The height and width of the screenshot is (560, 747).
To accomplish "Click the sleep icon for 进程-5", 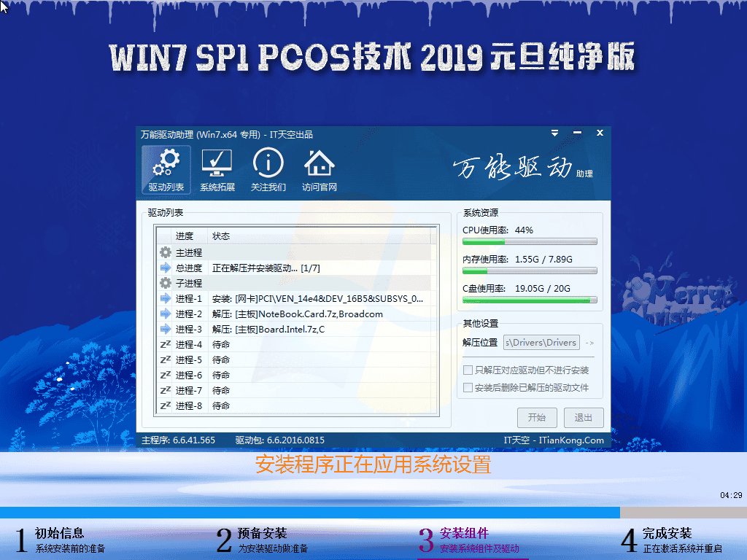I will click(166, 359).
